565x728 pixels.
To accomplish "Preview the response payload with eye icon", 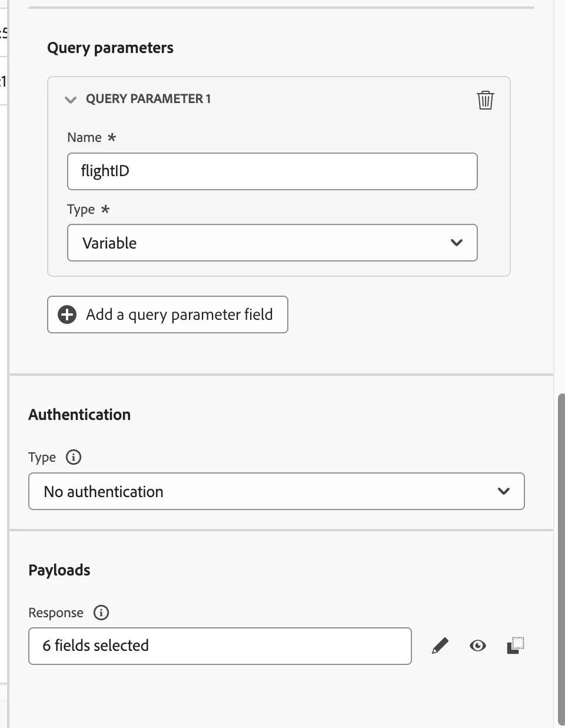I will click(478, 646).
